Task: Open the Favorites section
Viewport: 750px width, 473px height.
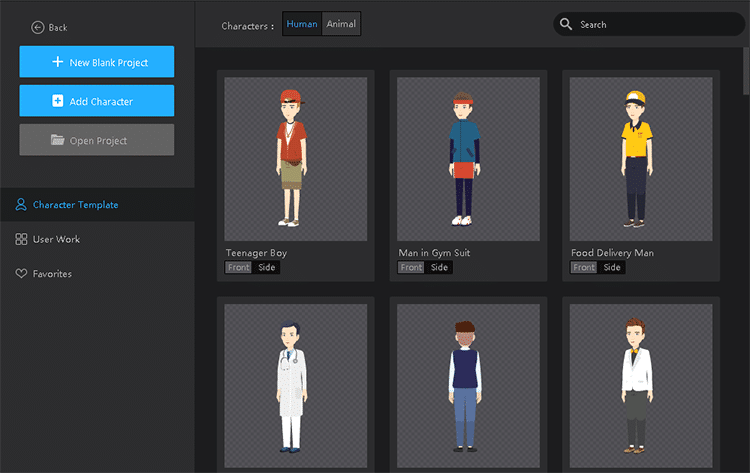Action: (52, 274)
